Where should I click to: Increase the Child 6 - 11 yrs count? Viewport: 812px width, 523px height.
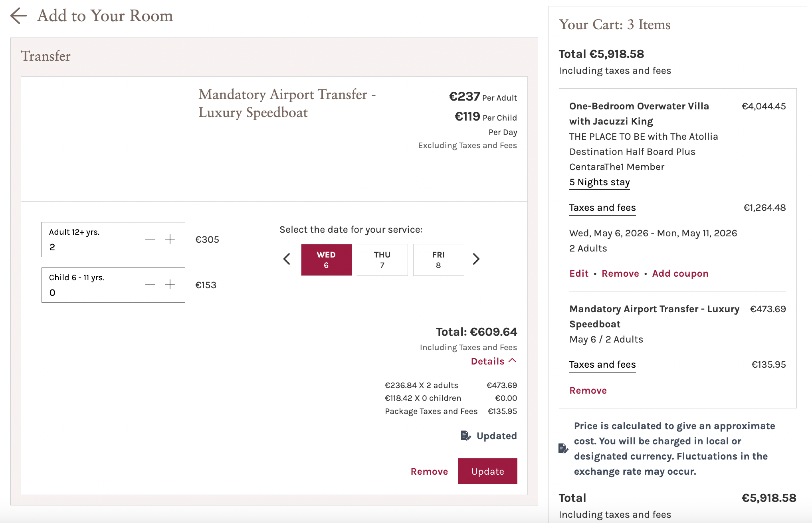(x=170, y=284)
